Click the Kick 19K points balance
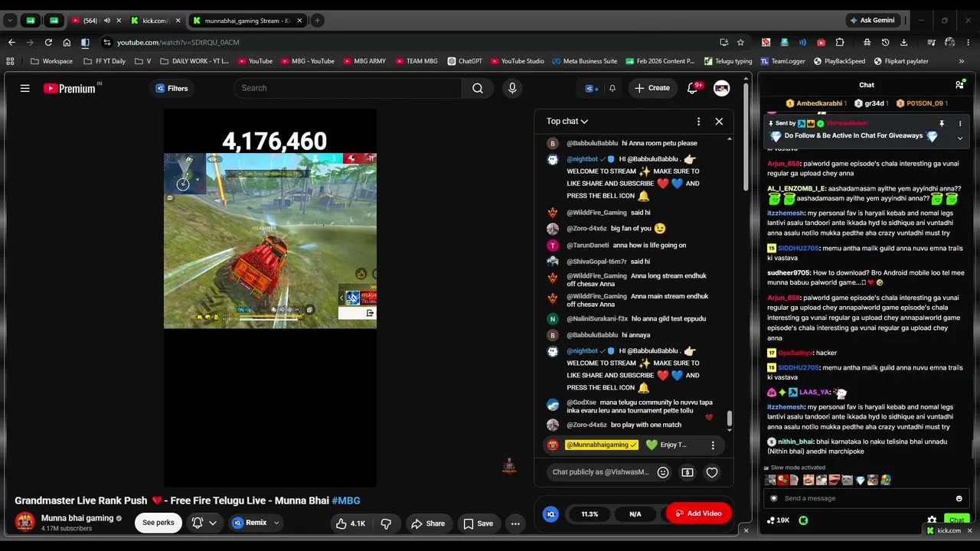 (x=778, y=520)
